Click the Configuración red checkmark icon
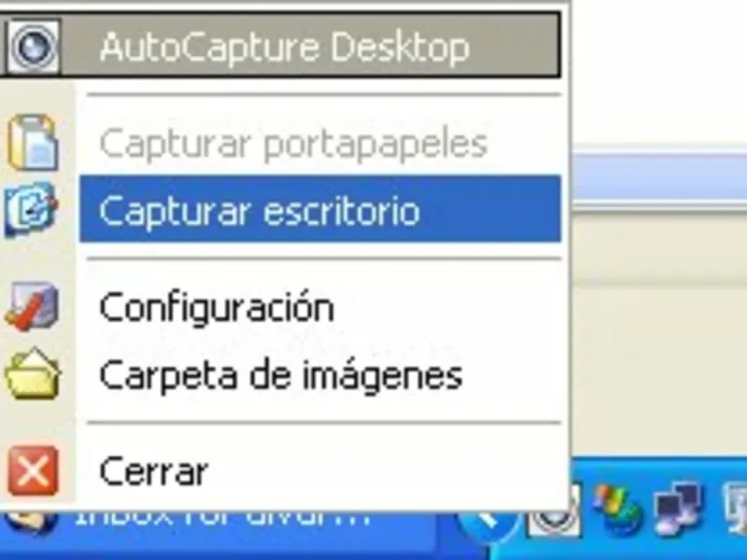The image size is (747, 560). (x=32, y=306)
